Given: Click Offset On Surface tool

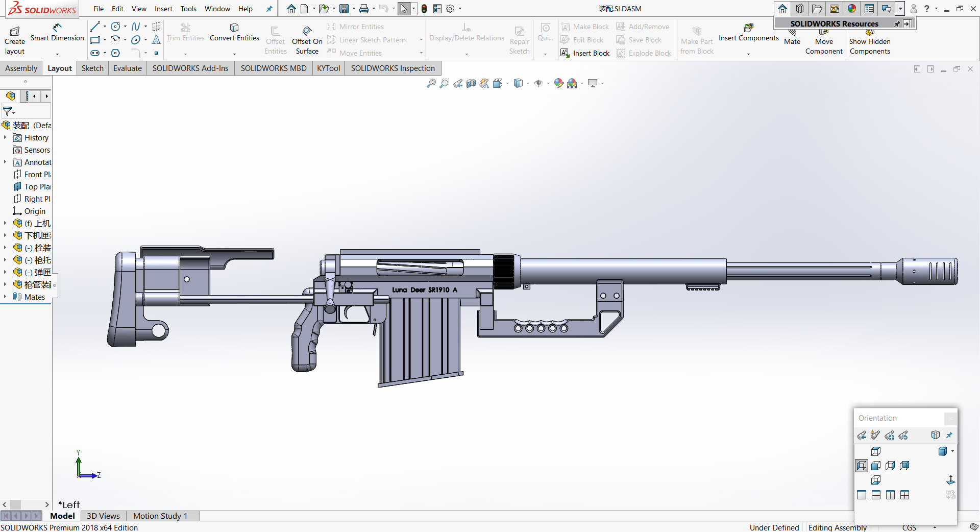Looking at the screenshot, I should [307, 41].
